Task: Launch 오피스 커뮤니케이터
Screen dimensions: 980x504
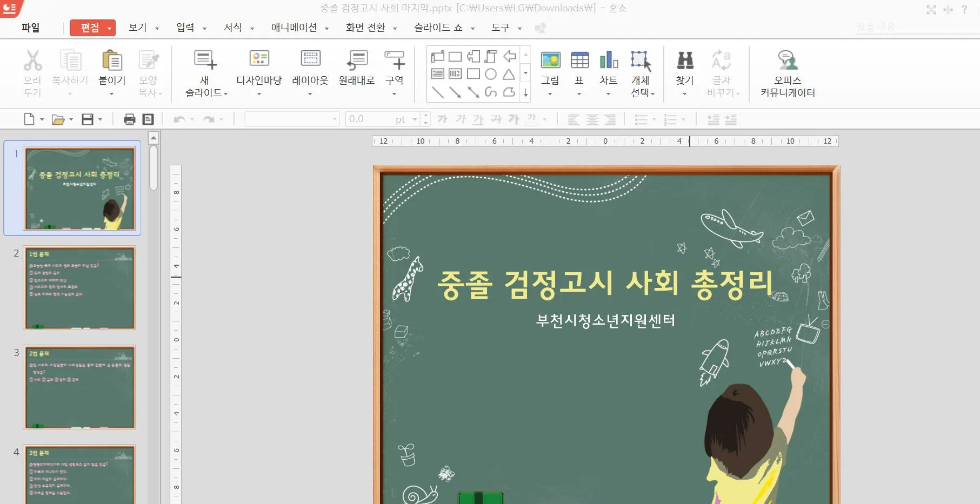Action: (x=788, y=61)
